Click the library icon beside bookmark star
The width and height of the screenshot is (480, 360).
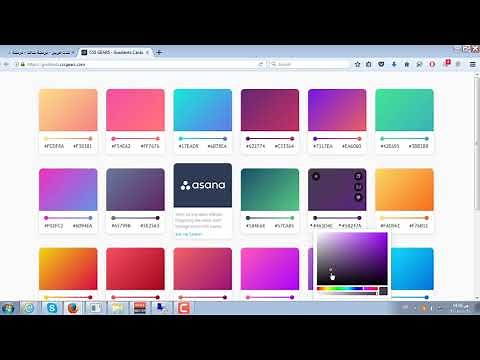point(369,64)
